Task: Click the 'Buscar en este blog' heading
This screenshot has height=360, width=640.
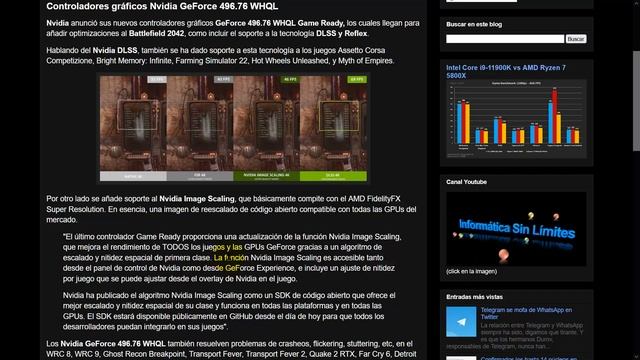Action: click(474, 24)
